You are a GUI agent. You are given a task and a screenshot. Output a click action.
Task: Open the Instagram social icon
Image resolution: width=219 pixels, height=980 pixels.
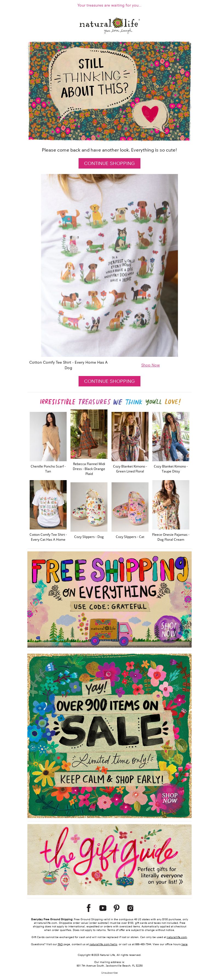point(130,908)
